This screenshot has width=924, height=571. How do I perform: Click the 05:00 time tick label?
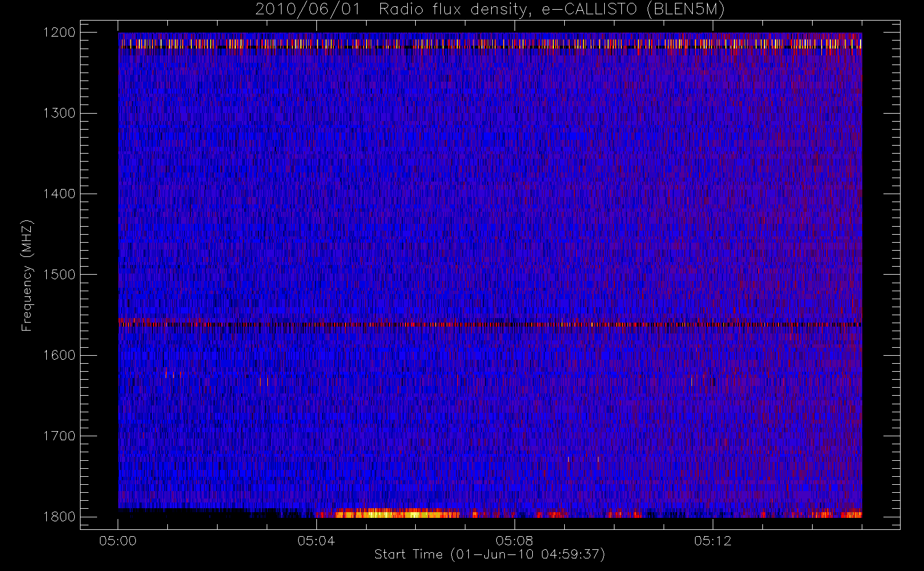pyautogui.click(x=118, y=541)
